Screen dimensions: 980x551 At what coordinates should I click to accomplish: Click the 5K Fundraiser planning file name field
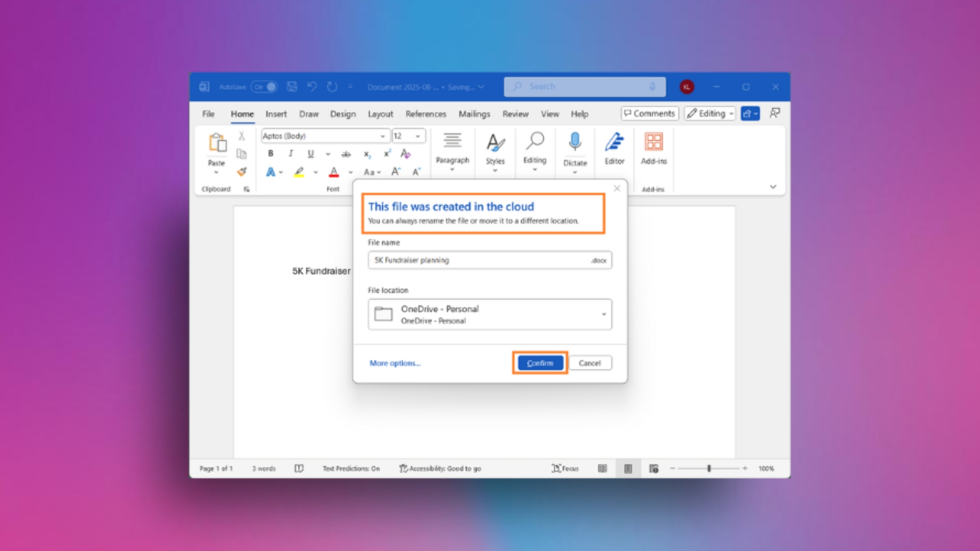(x=480, y=260)
